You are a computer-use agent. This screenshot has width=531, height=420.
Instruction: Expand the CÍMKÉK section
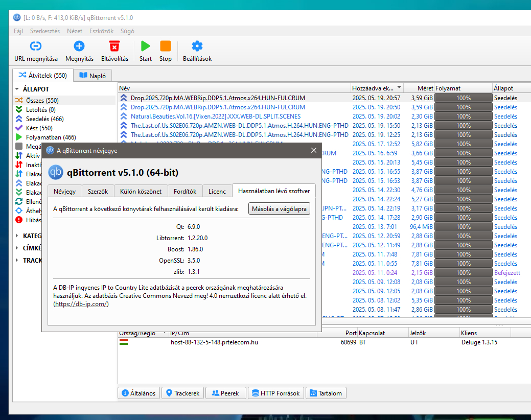point(17,248)
